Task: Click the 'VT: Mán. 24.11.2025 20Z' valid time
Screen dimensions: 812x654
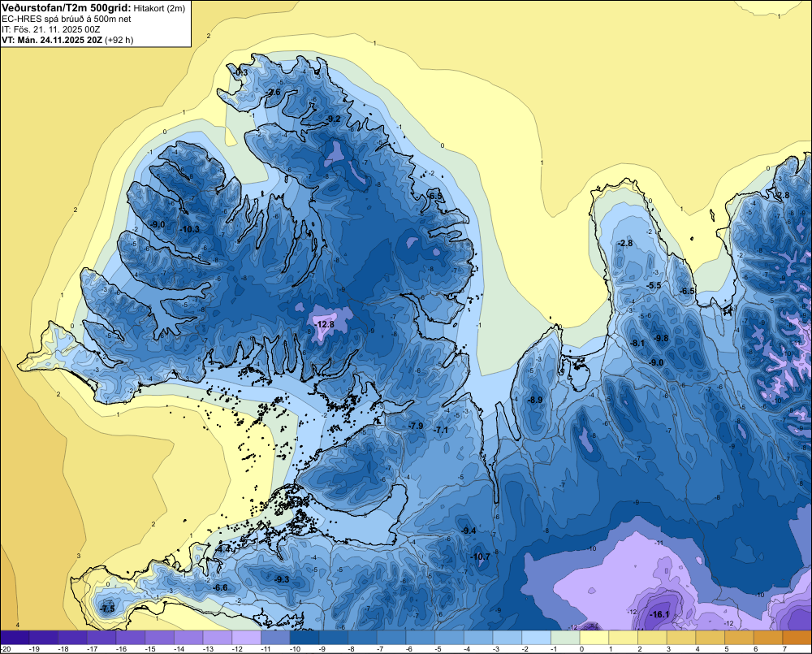Action: pos(52,40)
